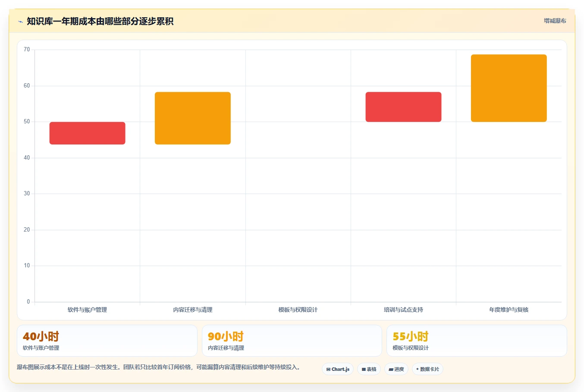This screenshot has height=392, width=584.
Task: Click the 培训与试点支持 axis label
Action: click(x=403, y=310)
